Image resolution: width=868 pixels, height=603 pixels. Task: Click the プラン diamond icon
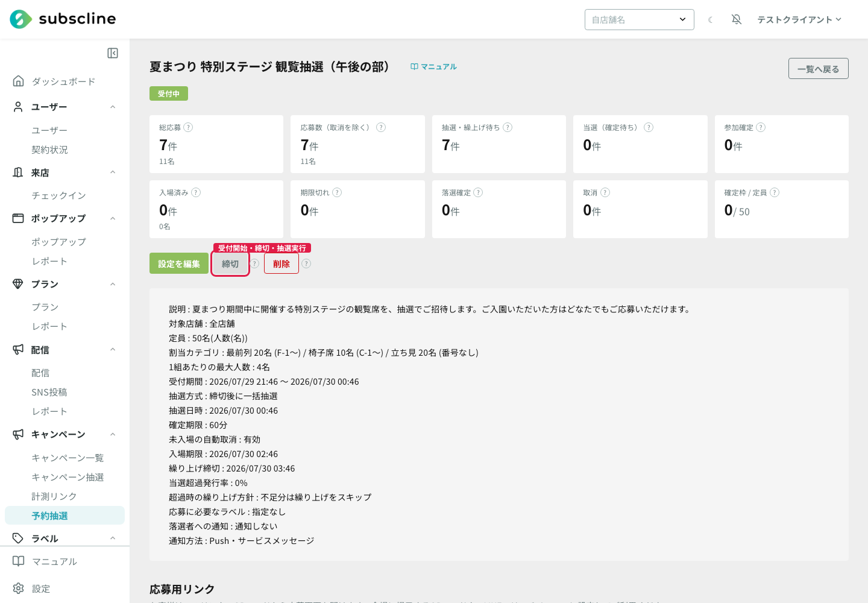tap(19, 284)
